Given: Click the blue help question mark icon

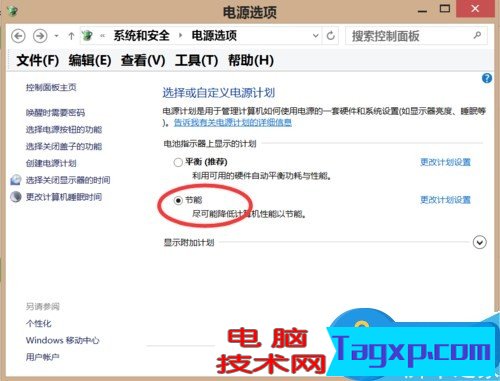Looking at the screenshot, I should pyautogui.click(x=487, y=78).
